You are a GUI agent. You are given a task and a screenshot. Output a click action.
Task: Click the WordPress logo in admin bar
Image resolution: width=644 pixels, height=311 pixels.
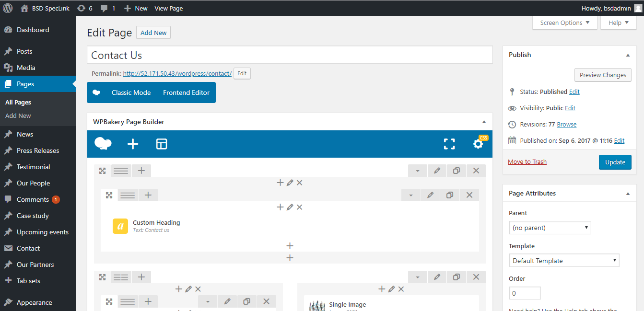coord(8,8)
